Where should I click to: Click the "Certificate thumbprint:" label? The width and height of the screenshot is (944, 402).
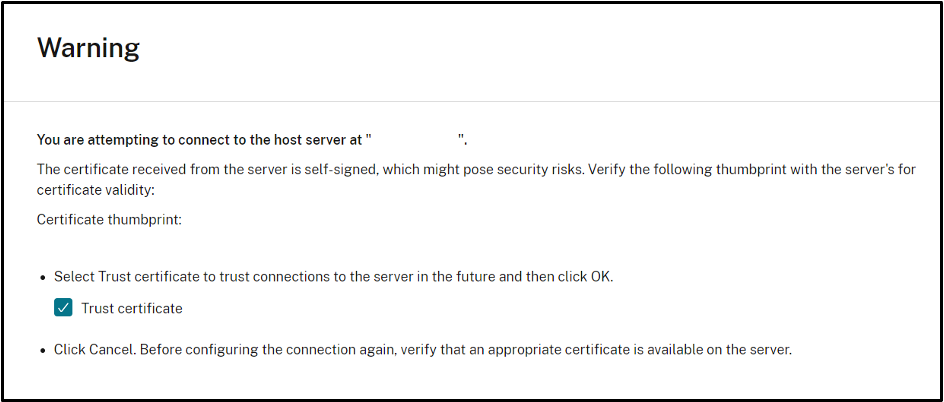(109, 220)
